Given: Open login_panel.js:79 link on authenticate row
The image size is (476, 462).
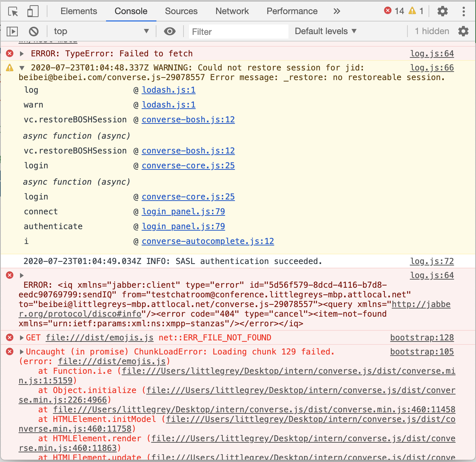Looking at the screenshot, I should pyautogui.click(x=184, y=227).
